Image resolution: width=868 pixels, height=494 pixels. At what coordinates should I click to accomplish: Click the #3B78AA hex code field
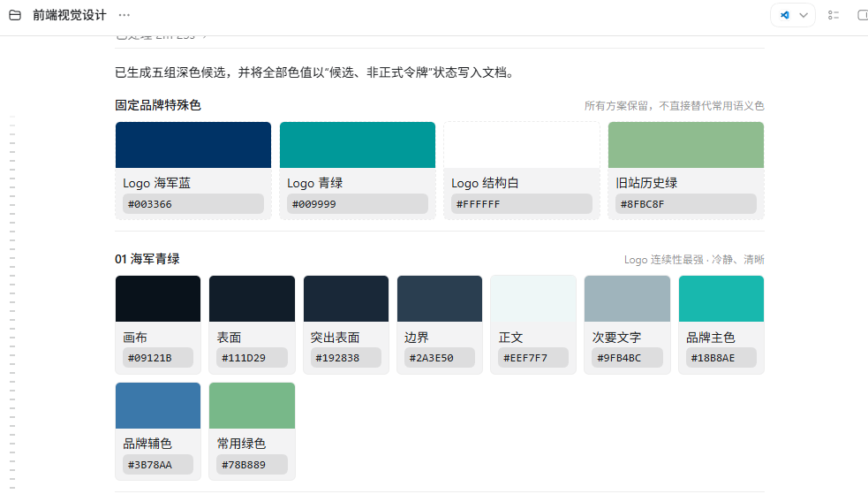click(x=158, y=465)
